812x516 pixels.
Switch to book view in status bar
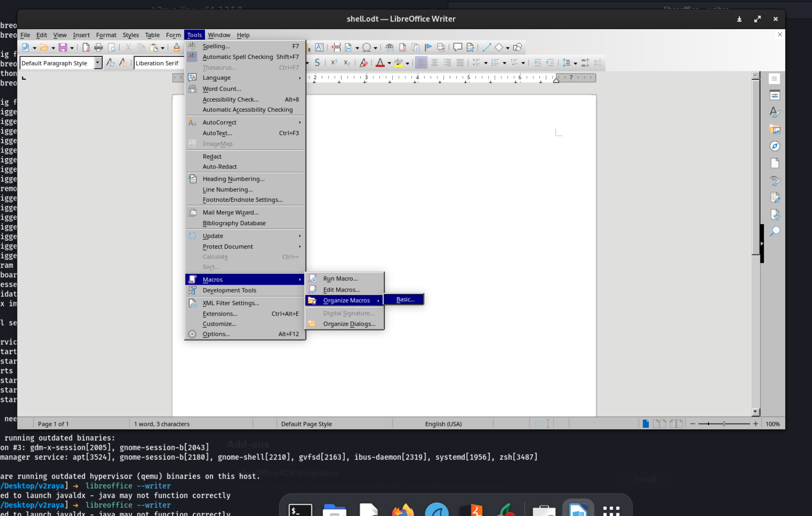(676, 424)
